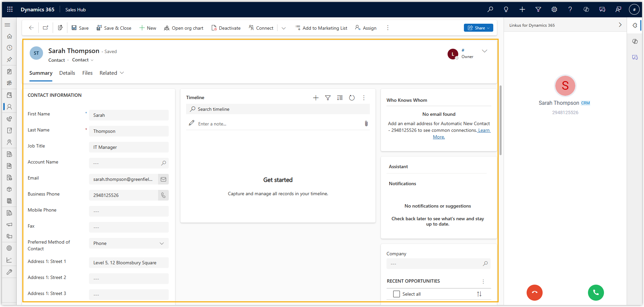This screenshot has width=644, height=307.
Task: Open global search in top bar
Action: click(490, 9)
